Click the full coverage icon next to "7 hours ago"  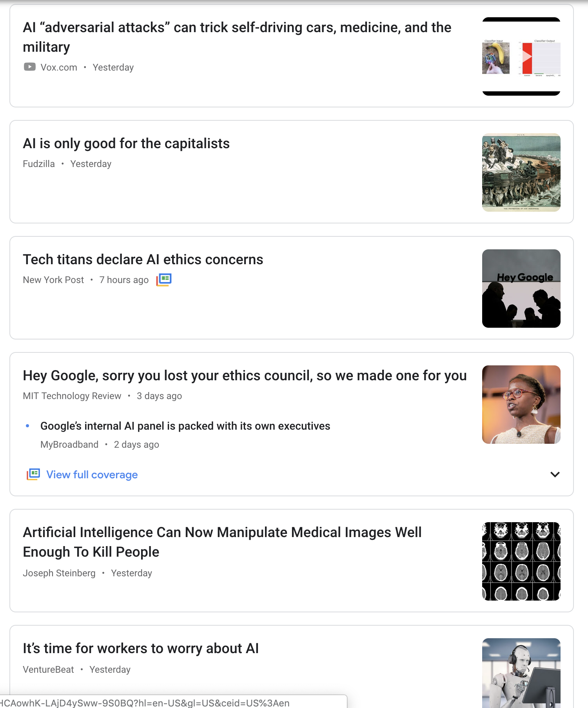[164, 280]
